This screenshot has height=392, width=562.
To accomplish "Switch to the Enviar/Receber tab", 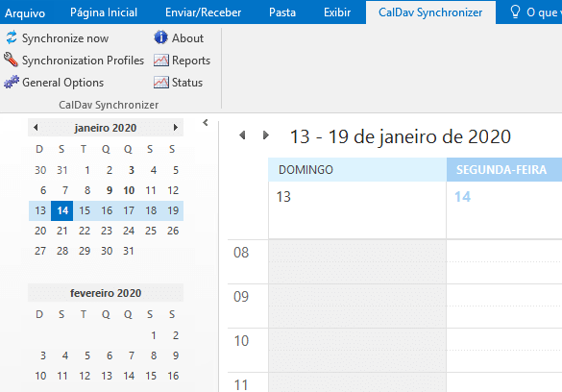I will 204,12.
